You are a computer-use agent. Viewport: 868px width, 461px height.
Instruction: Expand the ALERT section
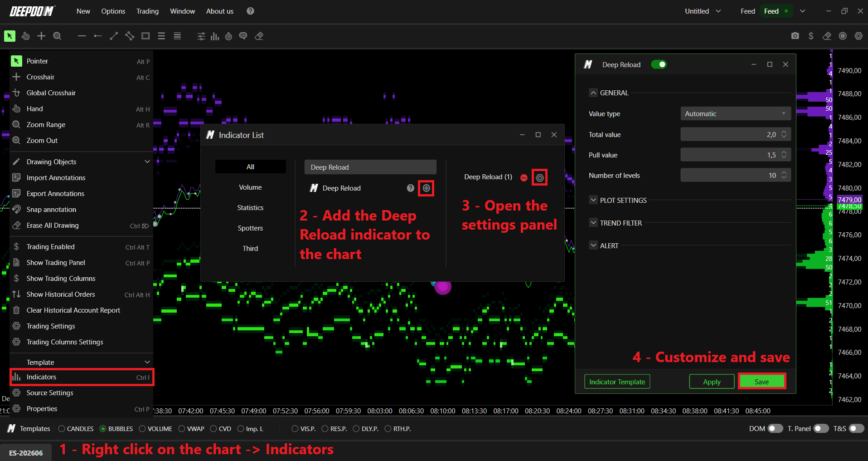point(593,245)
